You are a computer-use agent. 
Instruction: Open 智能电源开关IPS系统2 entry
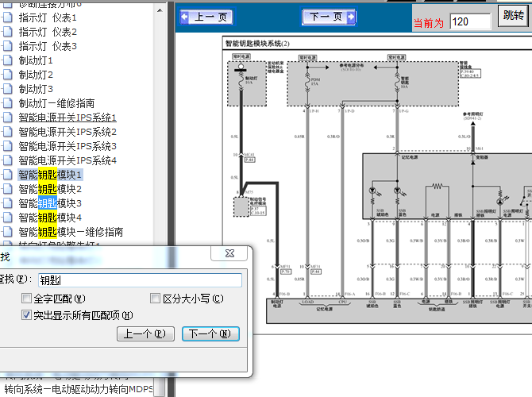[x=67, y=132]
